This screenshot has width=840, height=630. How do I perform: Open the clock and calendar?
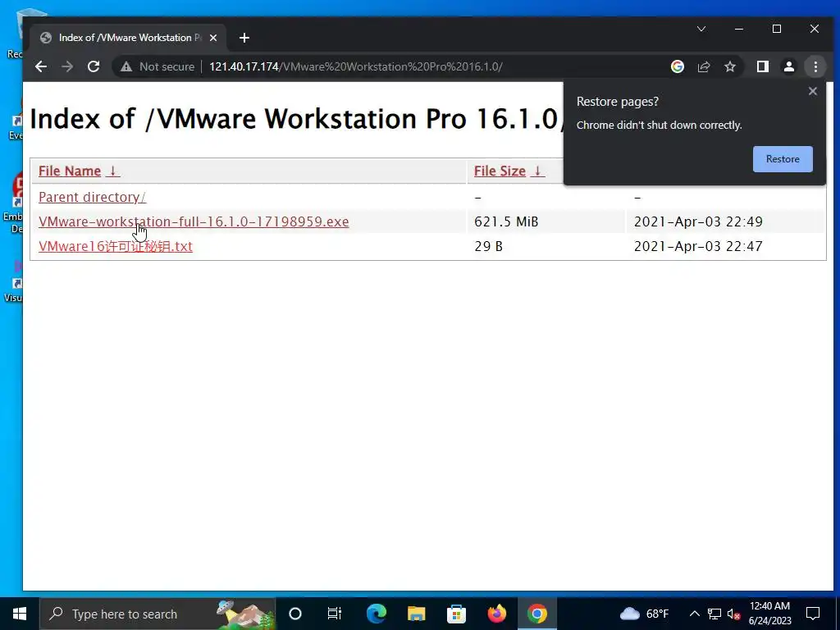click(x=769, y=614)
